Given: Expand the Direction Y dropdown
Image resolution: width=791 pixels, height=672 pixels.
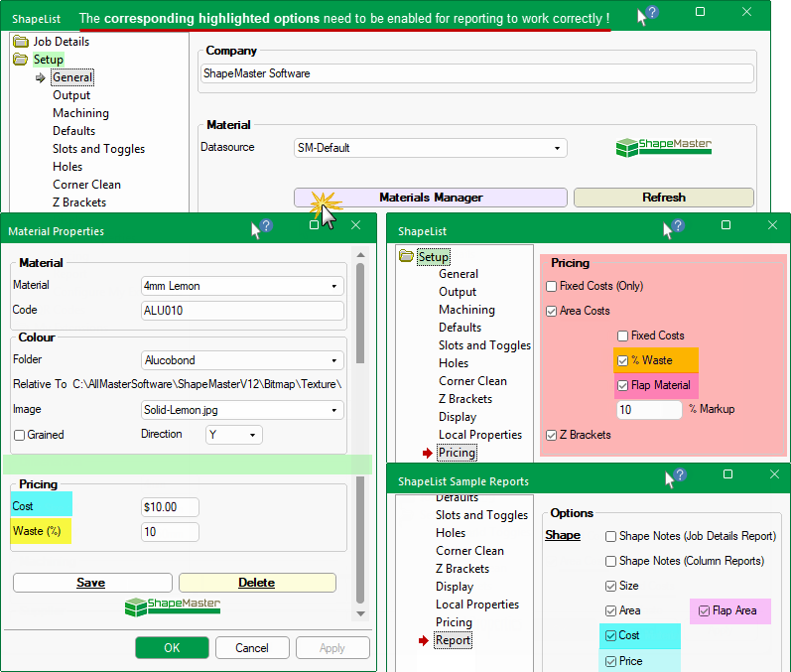Looking at the screenshot, I should (x=234, y=435).
